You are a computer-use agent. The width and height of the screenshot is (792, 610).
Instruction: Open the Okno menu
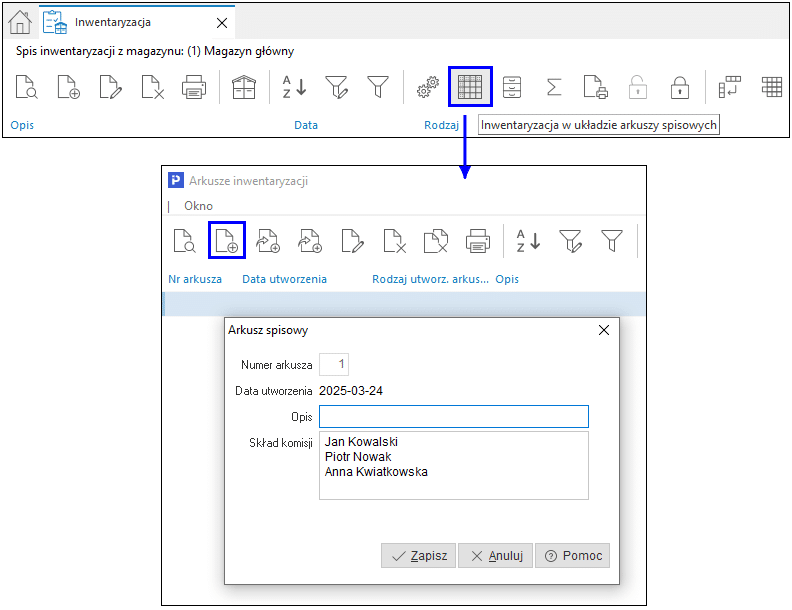(198, 205)
